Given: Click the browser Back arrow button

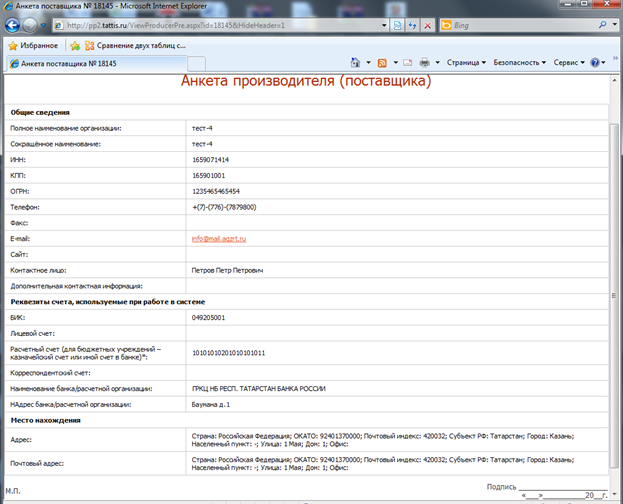Looking at the screenshot, I should (x=12, y=25).
